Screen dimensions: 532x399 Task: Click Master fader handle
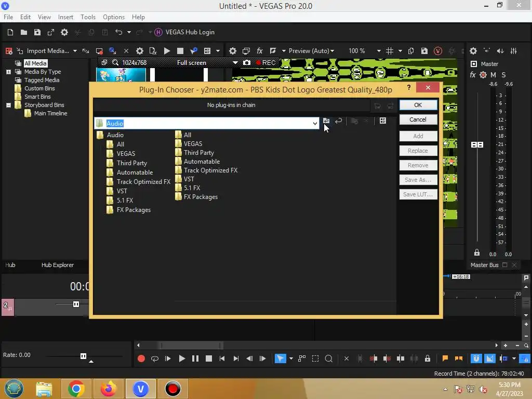(477, 145)
